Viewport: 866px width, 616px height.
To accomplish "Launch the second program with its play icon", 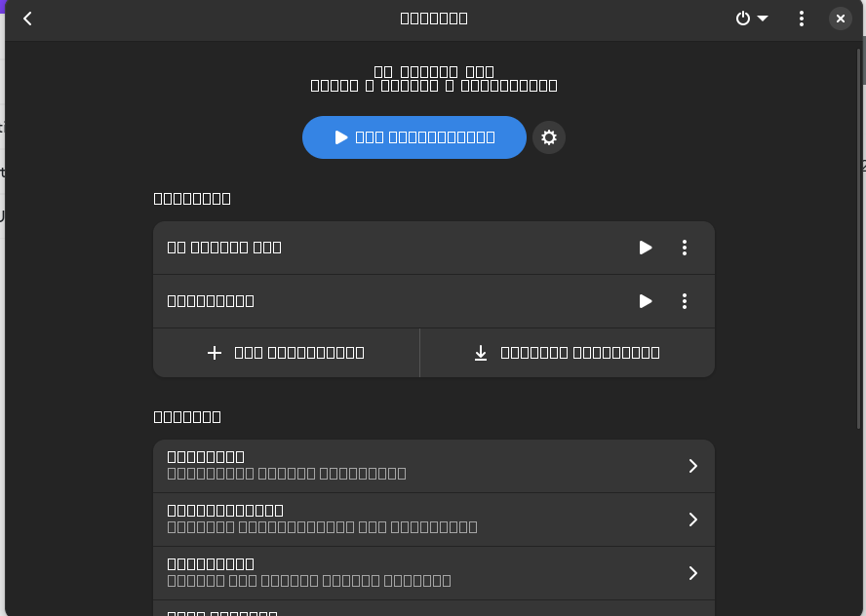I will pyautogui.click(x=645, y=301).
